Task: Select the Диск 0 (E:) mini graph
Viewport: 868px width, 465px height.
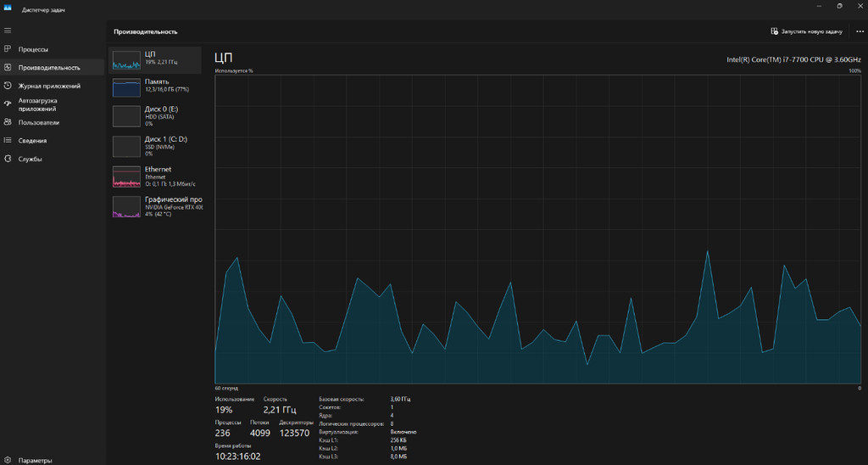Action: click(127, 116)
